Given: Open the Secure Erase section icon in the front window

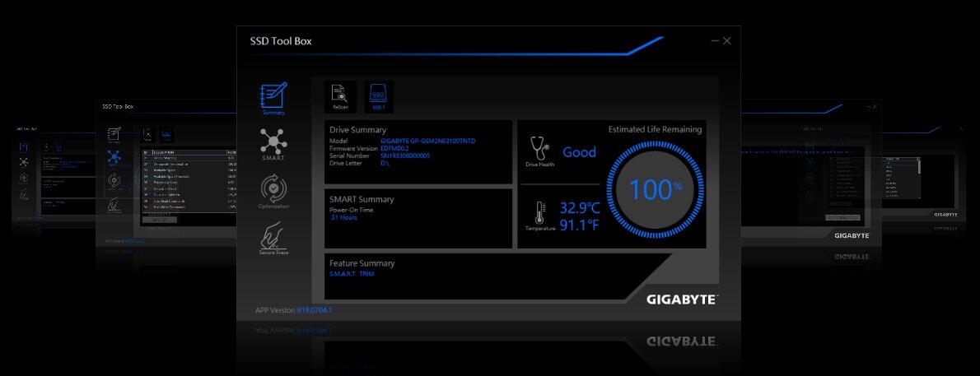Looking at the screenshot, I should pyautogui.click(x=273, y=237).
